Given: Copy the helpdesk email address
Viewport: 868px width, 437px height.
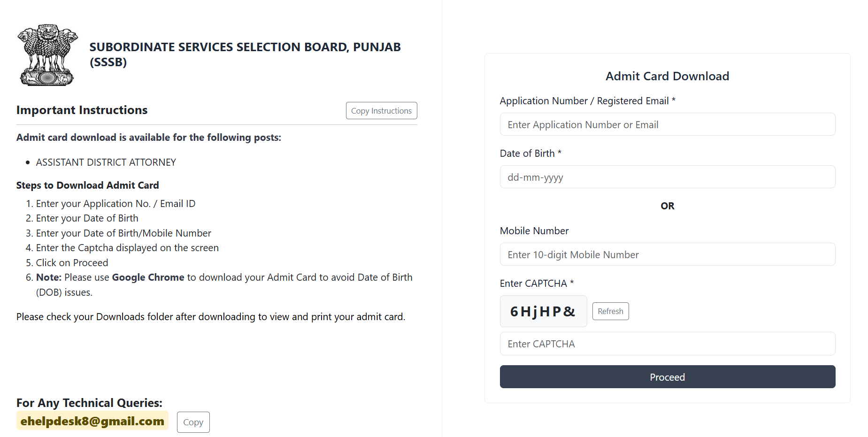Looking at the screenshot, I should (193, 422).
